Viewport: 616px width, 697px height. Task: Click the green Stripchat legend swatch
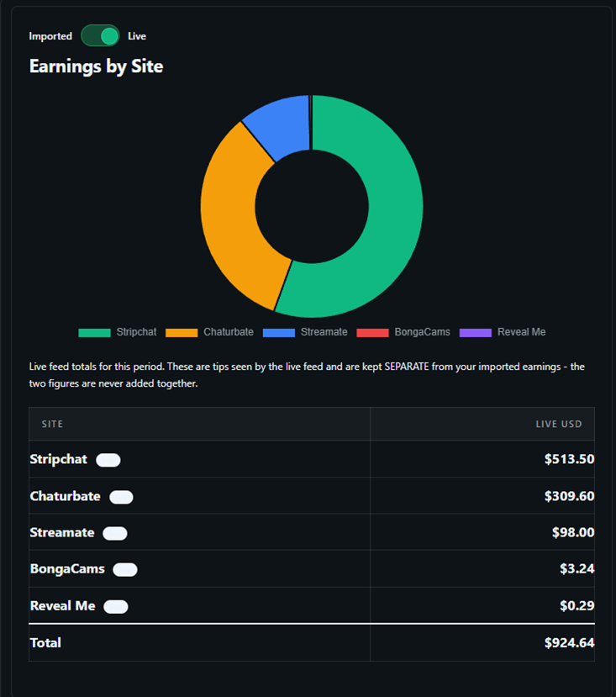(x=94, y=332)
